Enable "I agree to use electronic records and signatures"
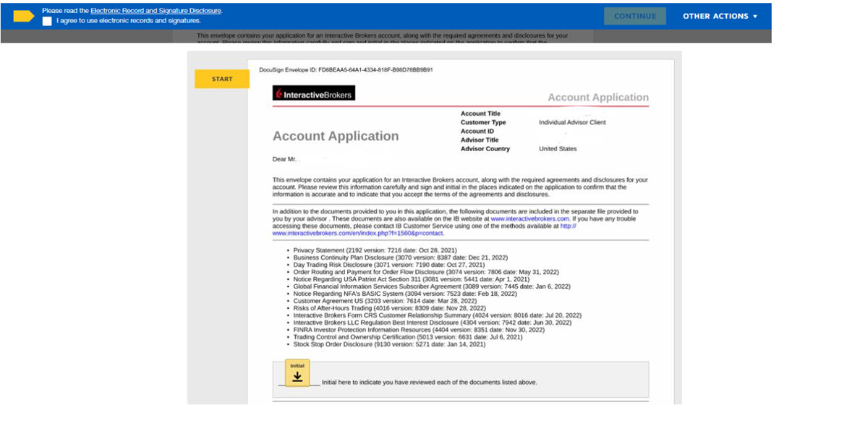This screenshot has width=868, height=421. pyautogui.click(x=47, y=21)
